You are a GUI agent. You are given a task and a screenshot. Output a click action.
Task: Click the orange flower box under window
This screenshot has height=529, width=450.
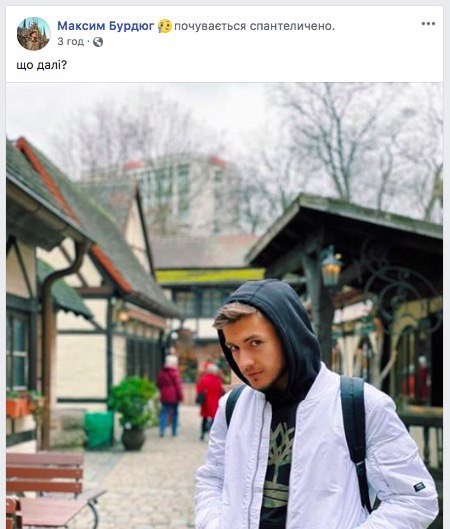click(x=18, y=407)
